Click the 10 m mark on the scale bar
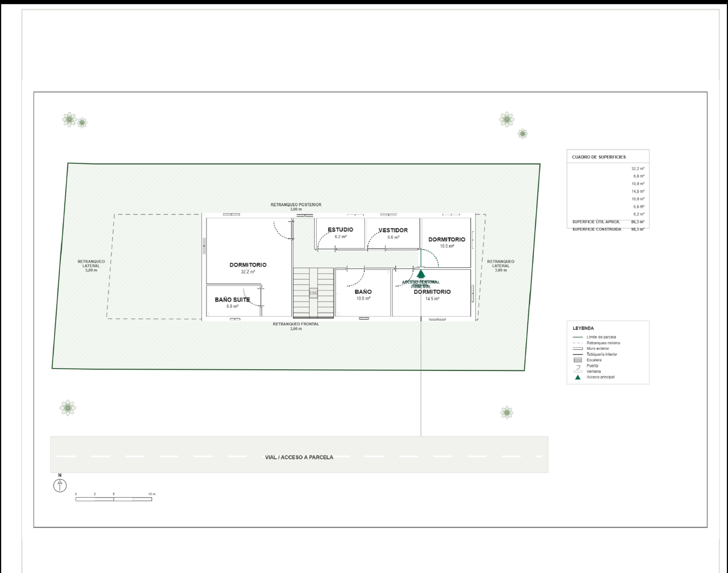The width and height of the screenshot is (728, 573). 152,494
